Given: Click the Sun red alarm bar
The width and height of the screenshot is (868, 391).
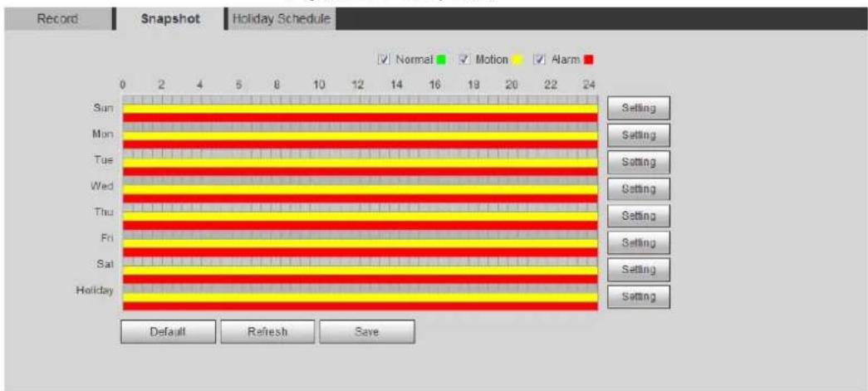Looking at the screenshot, I should [360, 118].
